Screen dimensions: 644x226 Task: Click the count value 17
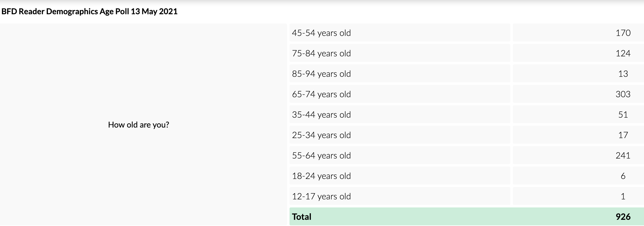[623, 135]
